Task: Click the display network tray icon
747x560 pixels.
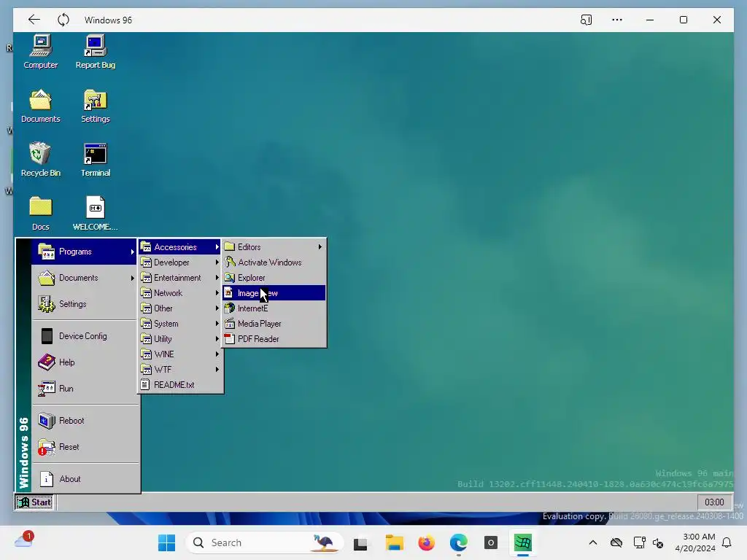Action: [639, 542]
